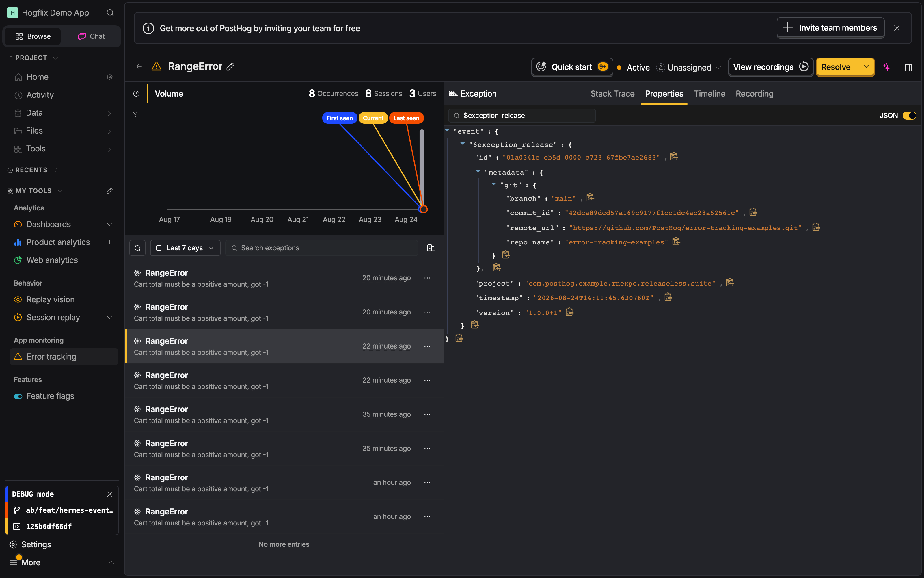Image resolution: width=924 pixels, height=578 pixels.
Task: Open the Home settings gear icon
Action: point(110,77)
